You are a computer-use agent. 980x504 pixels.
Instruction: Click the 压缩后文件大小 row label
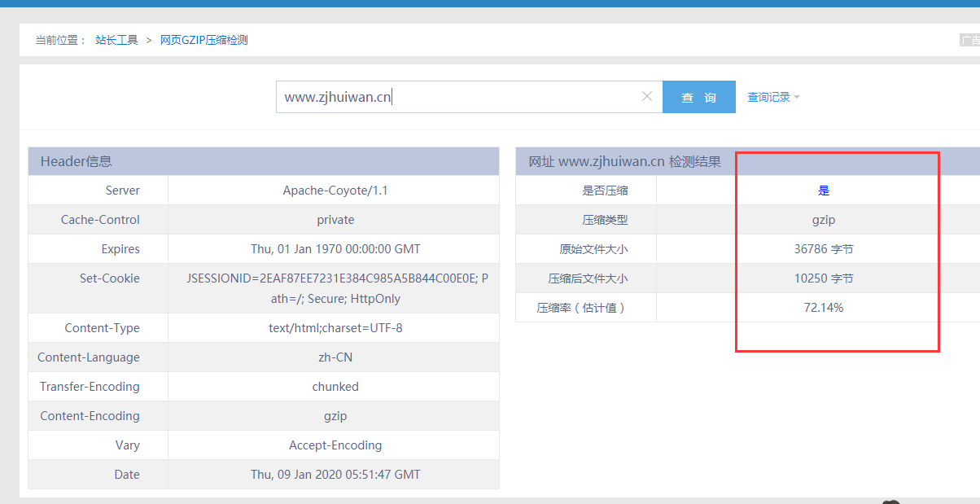pos(588,278)
